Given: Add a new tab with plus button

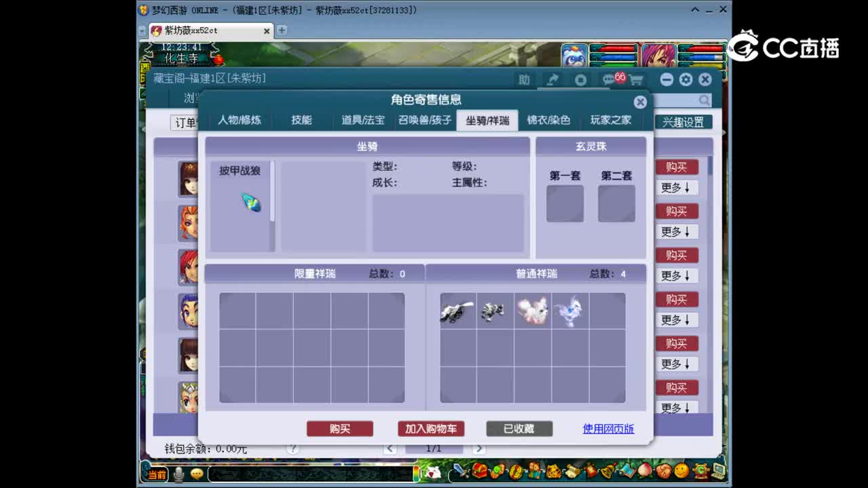Looking at the screenshot, I should tap(282, 30).
